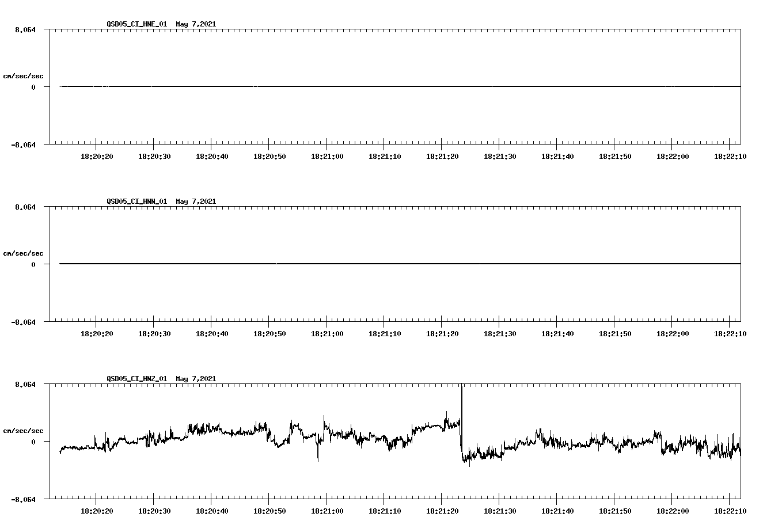
Task: Select the May 7,2021 date on top plot
Action: coord(196,24)
